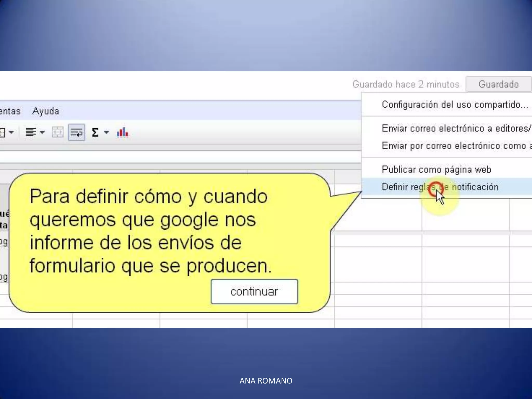Toggle the wrap text button
532x399 pixels.
click(76, 132)
